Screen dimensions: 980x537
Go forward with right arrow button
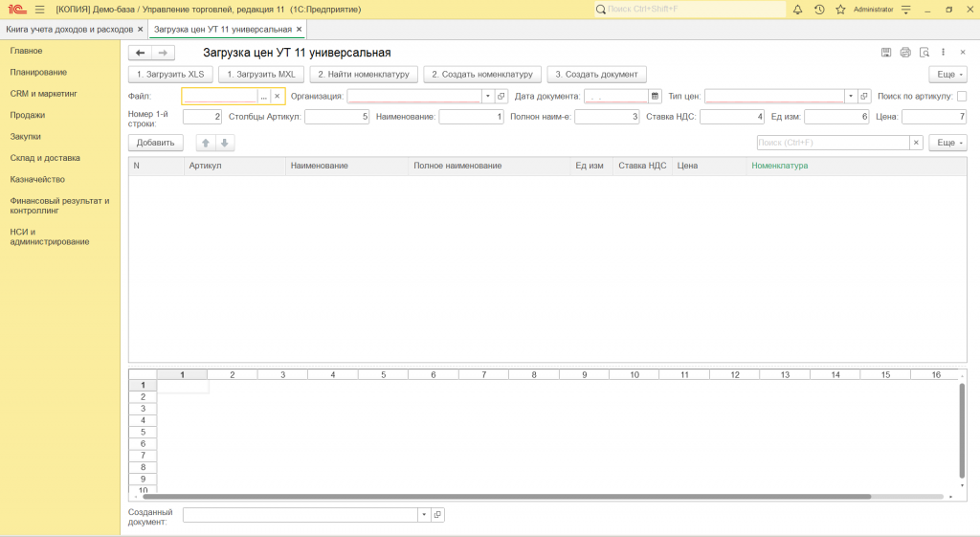coord(163,54)
